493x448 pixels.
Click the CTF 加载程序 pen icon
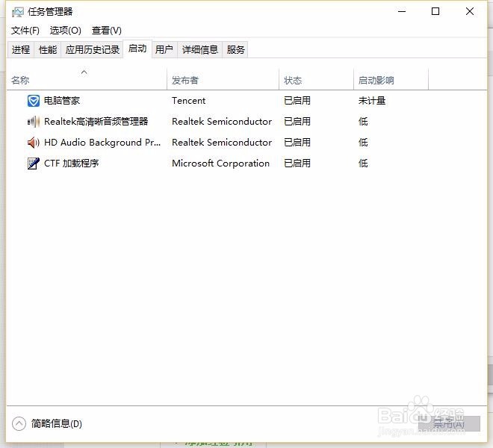34,164
